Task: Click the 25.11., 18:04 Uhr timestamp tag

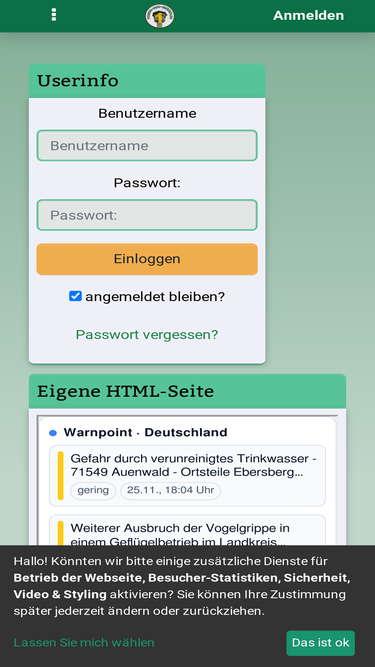Action: tap(170, 490)
